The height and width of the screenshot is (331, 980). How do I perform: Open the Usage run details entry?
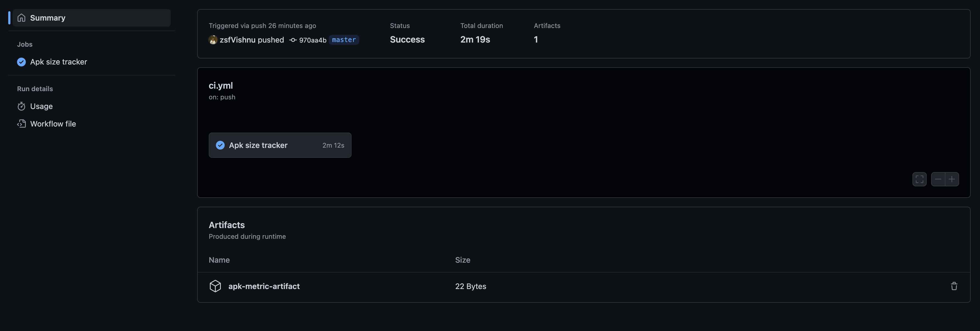pyautogui.click(x=41, y=106)
